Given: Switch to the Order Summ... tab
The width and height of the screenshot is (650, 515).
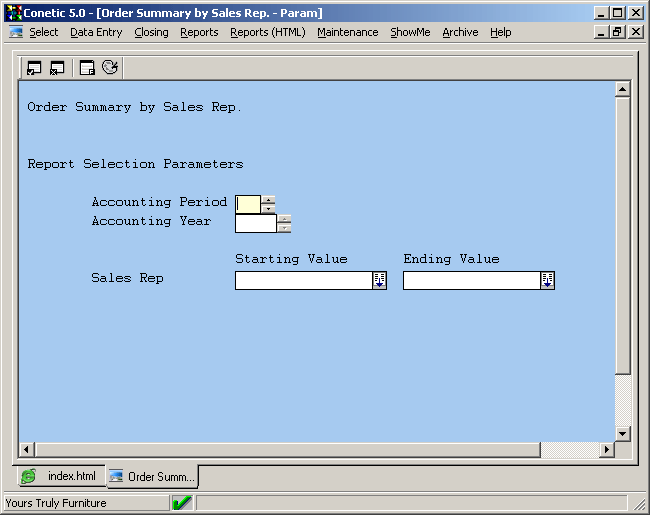Looking at the screenshot, I should (x=152, y=476).
